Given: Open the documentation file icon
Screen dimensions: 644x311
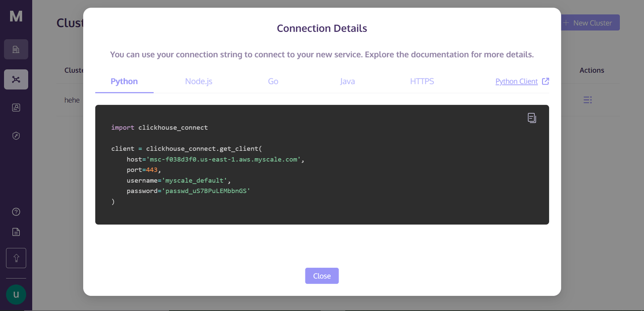Looking at the screenshot, I should point(16,232).
